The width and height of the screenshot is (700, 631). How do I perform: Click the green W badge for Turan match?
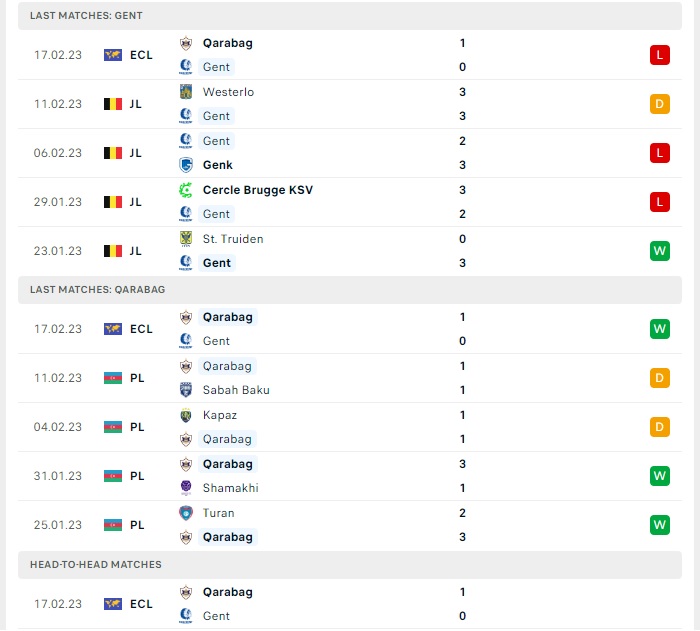click(659, 525)
